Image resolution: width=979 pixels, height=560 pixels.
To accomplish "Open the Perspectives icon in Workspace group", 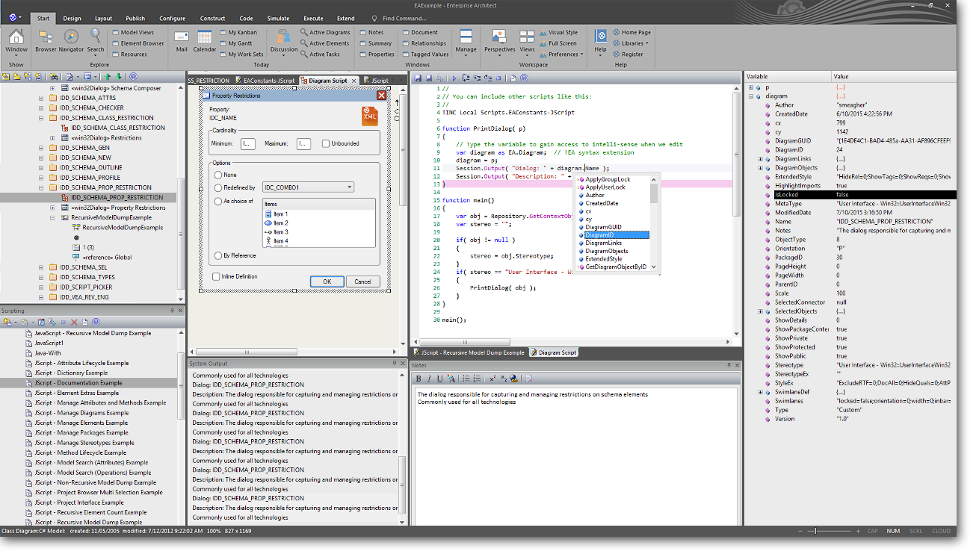I will [499, 37].
